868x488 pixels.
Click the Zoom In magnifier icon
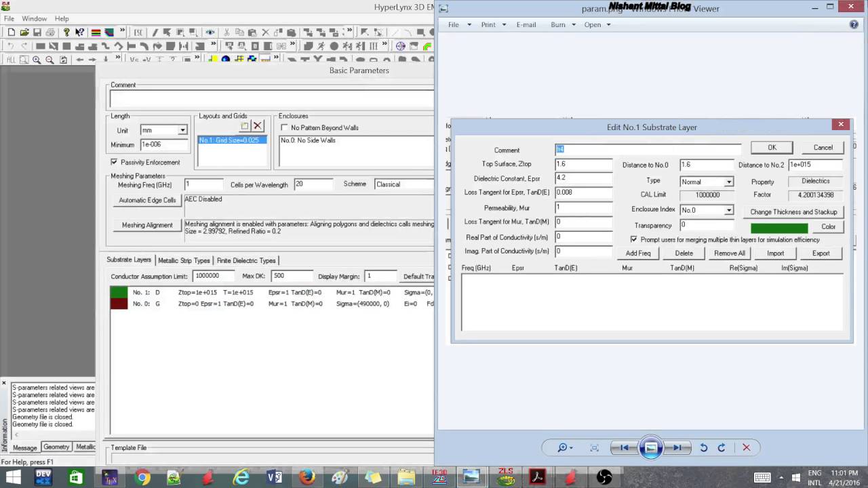click(37, 60)
